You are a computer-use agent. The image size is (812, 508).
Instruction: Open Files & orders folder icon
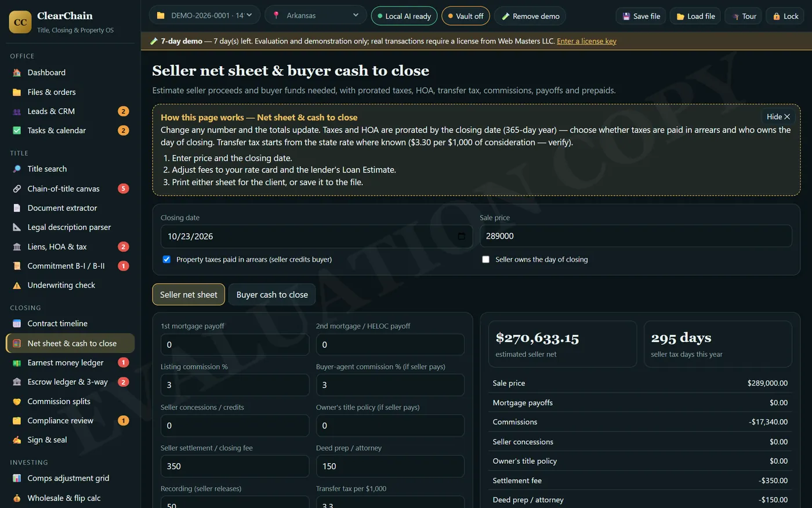tap(17, 92)
